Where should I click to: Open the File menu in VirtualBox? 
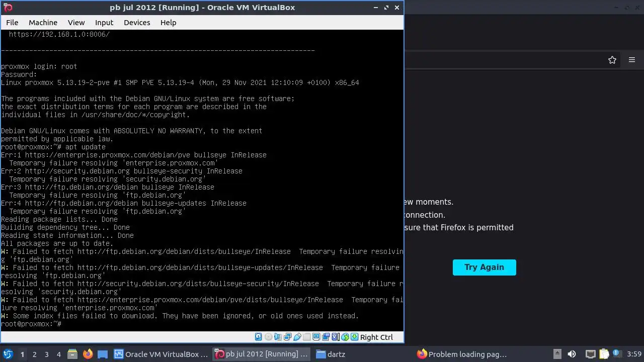click(12, 23)
